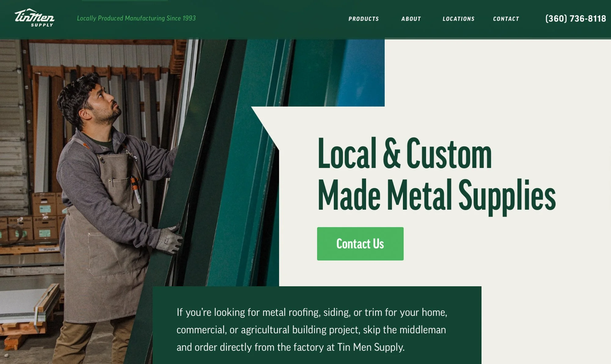The width and height of the screenshot is (611, 364).
Task: Click the Made Metal Supplies headline line
Action: tap(437, 196)
